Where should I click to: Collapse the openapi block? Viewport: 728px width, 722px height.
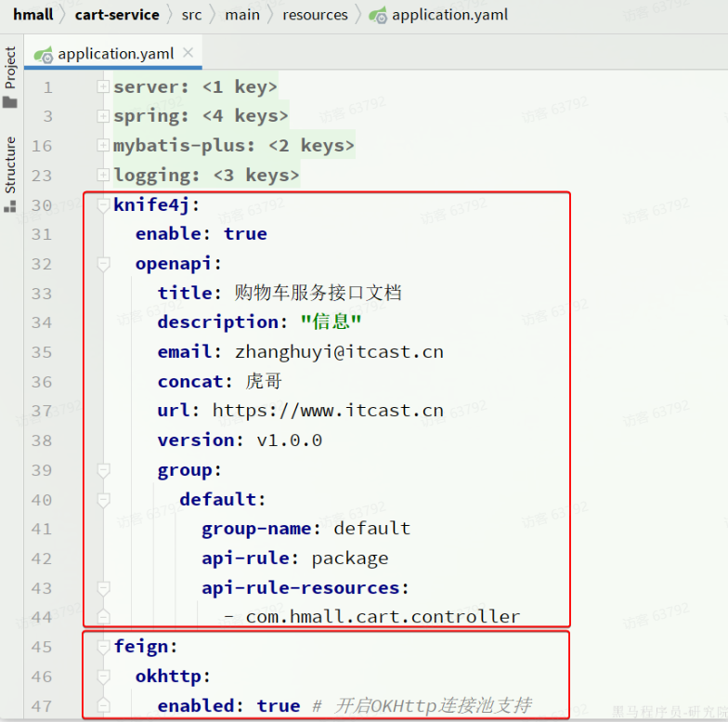(x=103, y=264)
